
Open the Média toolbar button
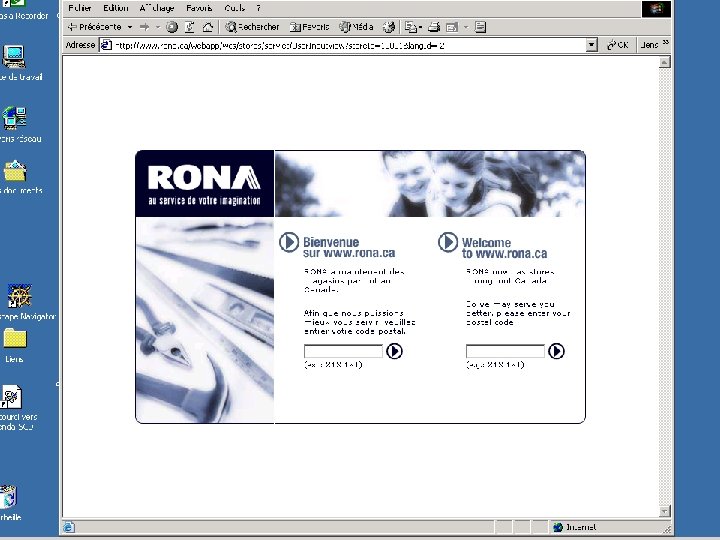tap(356, 27)
